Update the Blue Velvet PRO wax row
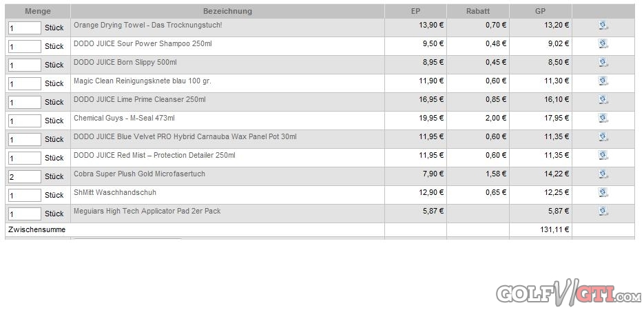 pyautogui.click(x=603, y=137)
